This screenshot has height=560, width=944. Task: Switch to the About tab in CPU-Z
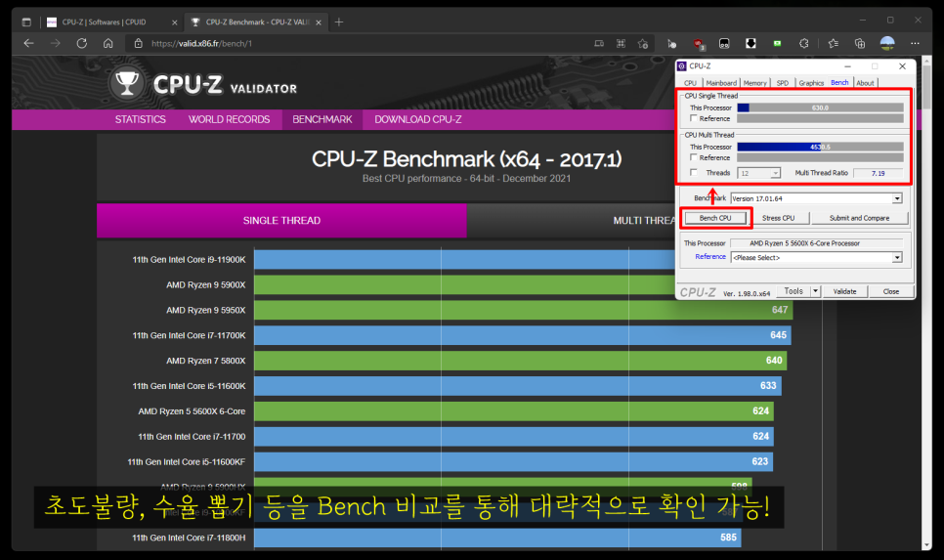click(x=865, y=83)
